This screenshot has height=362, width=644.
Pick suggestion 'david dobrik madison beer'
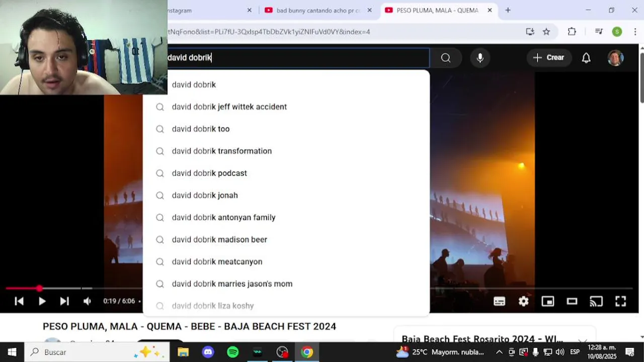pyautogui.click(x=286, y=239)
